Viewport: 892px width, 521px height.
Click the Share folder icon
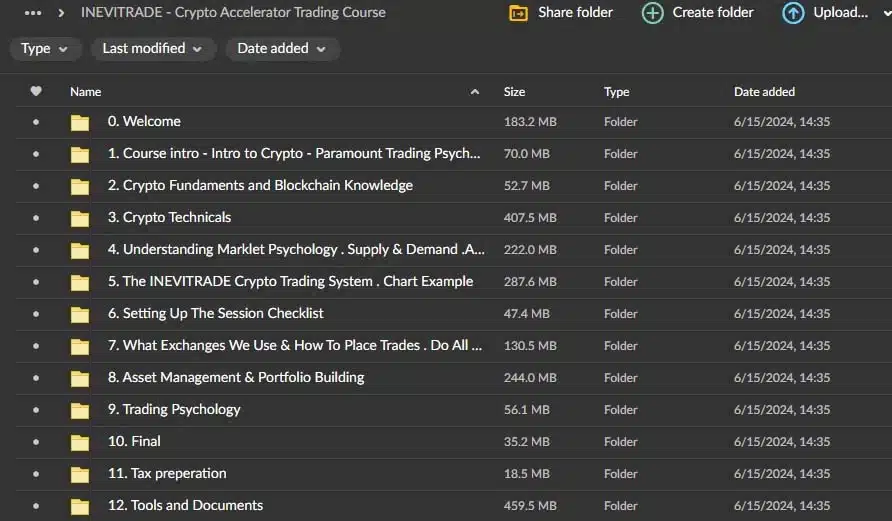click(518, 13)
